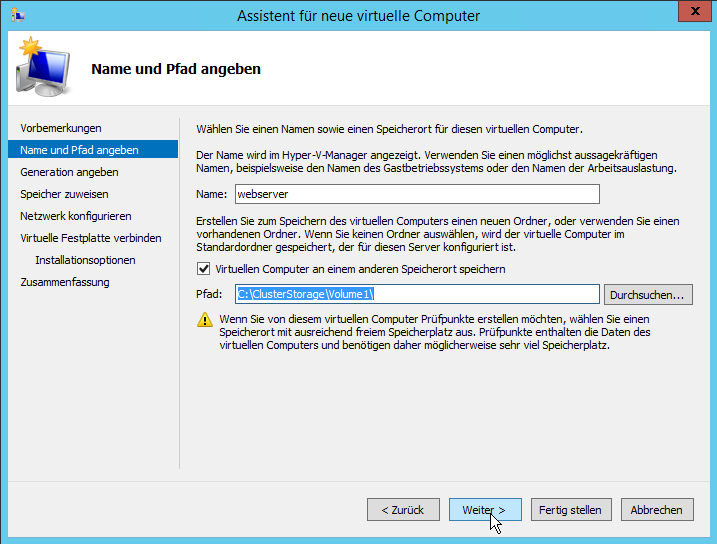Jump to 'Virtuelle Festplatte verbinden' step
Image resolution: width=717 pixels, height=544 pixels.
point(90,238)
